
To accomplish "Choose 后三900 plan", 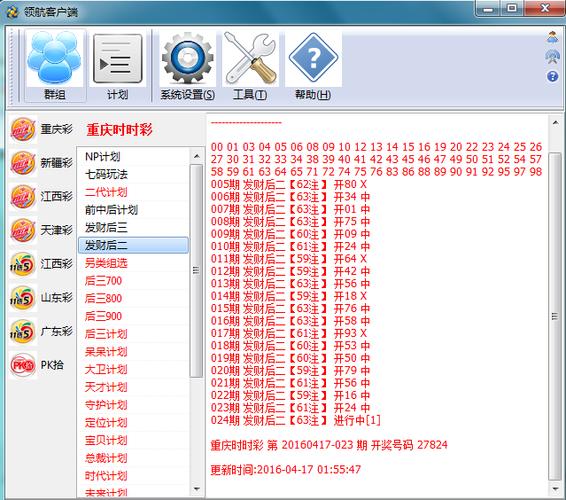I will [x=133, y=316].
